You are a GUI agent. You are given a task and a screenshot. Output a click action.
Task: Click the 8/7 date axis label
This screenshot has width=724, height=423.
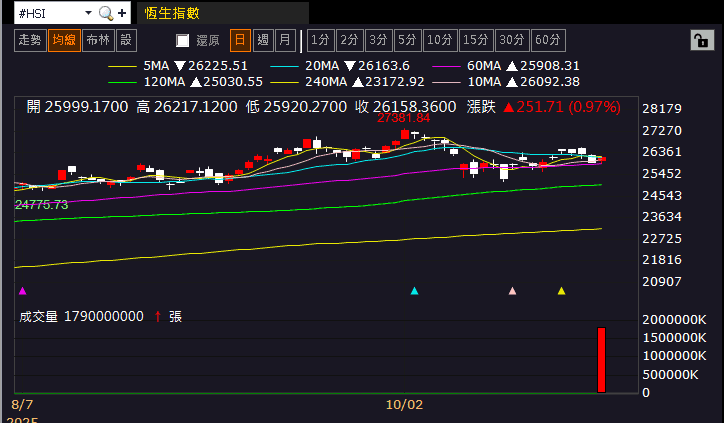tap(22, 405)
